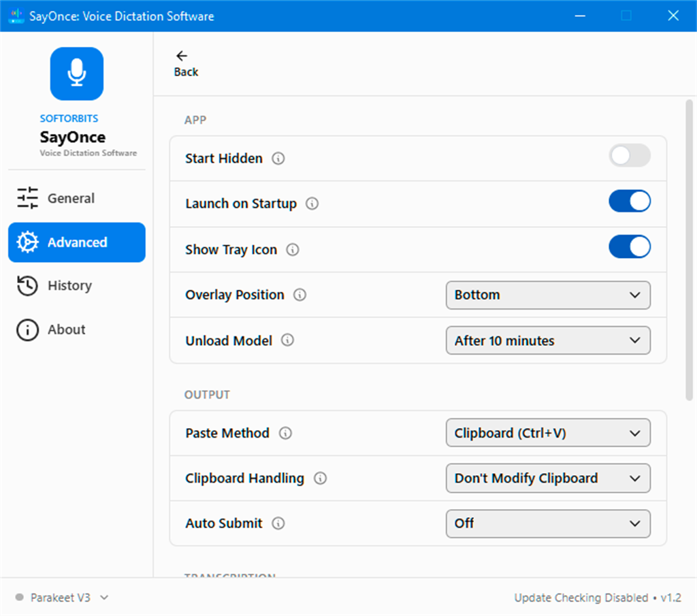The width and height of the screenshot is (697, 616).
Task: Click the Launch on Startup label
Action: click(241, 204)
